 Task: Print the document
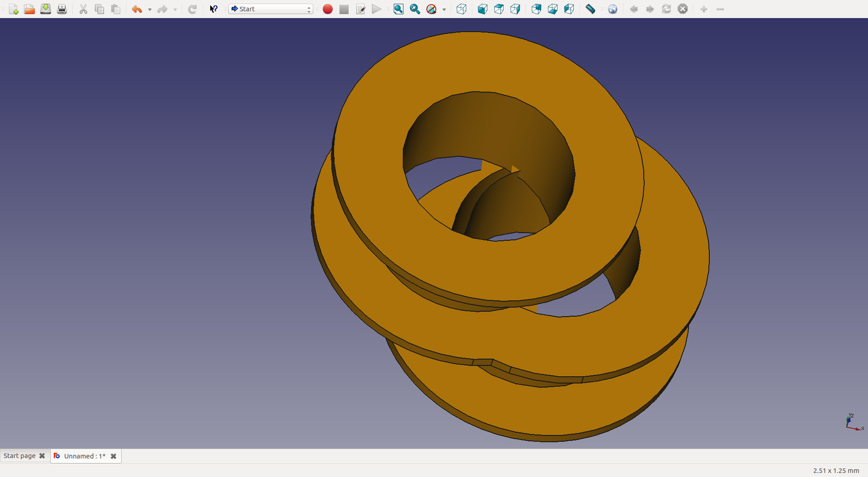click(62, 9)
